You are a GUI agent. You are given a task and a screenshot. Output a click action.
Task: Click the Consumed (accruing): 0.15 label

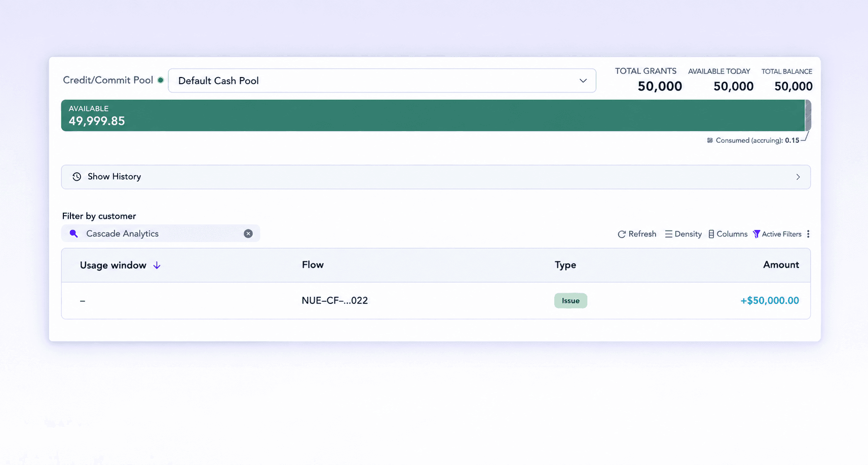(758, 140)
